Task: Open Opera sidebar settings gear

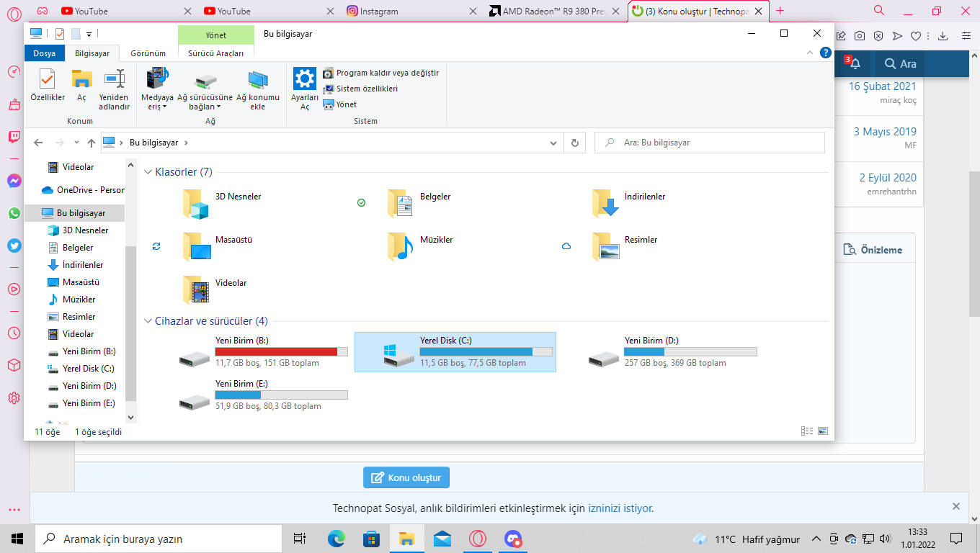Action: point(14,398)
